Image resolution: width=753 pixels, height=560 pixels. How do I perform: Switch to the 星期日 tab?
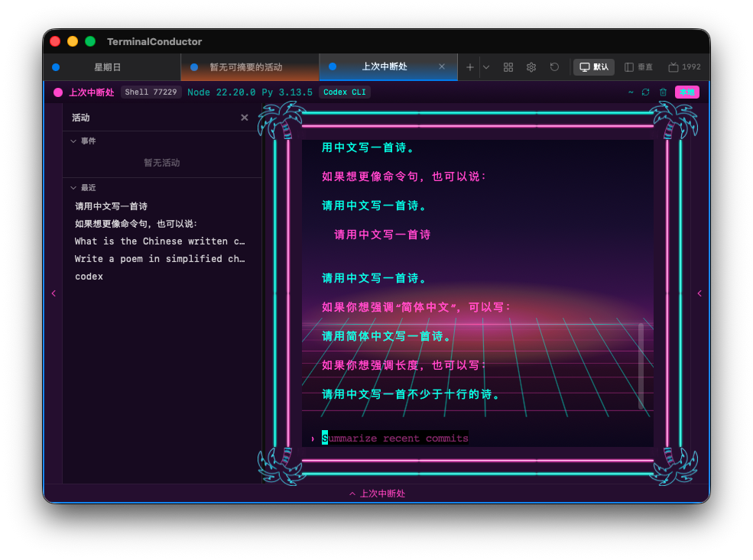coord(112,67)
